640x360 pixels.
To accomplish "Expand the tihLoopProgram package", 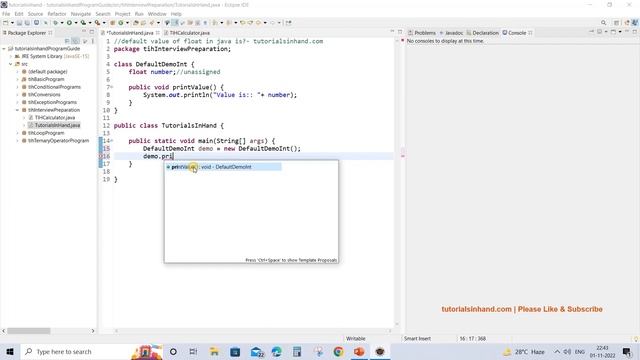I will [x=18, y=133].
